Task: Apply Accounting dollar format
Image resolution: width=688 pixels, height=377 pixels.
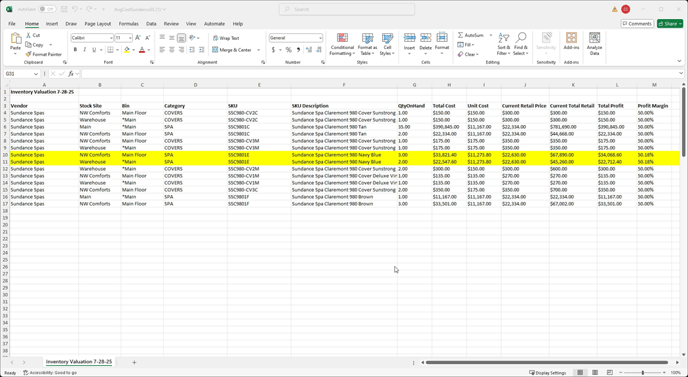Action: (273, 50)
